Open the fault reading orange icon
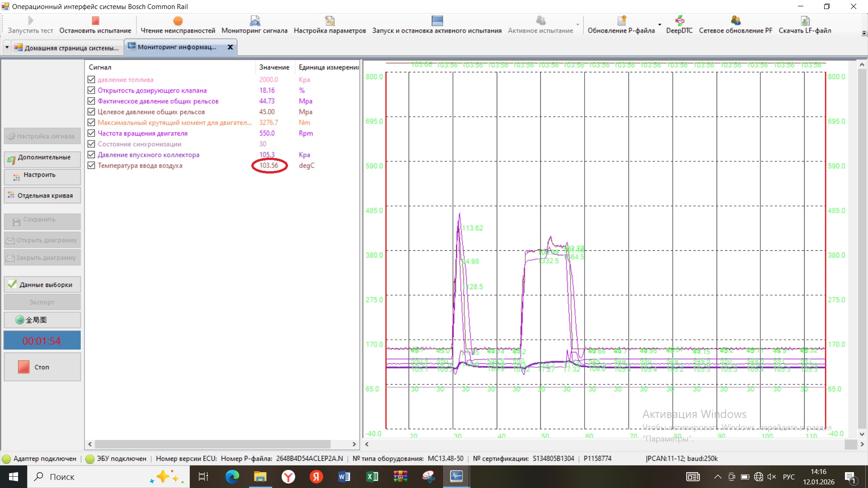This screenshot has width=868, height=488. (178, 21)
